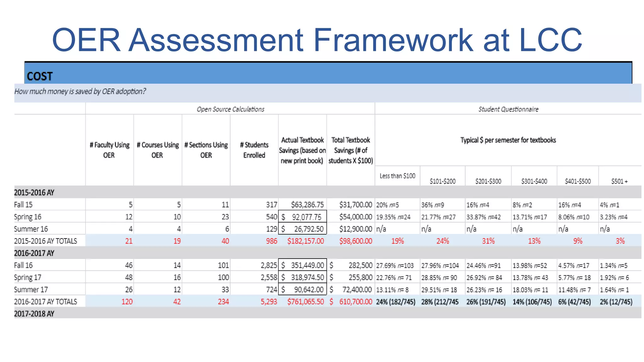This screenshot has width=644, height=362.
Task: Click the red percentage '31%'
Action: pos(488,241)
